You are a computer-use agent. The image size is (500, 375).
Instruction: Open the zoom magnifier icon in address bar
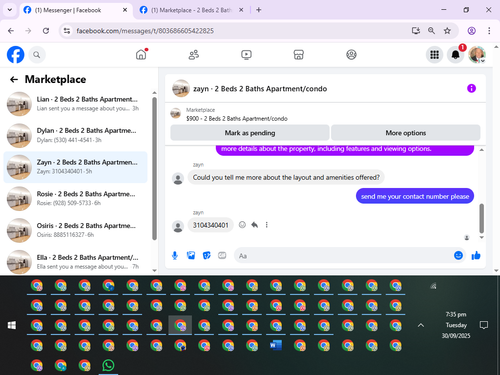[431, 31]
